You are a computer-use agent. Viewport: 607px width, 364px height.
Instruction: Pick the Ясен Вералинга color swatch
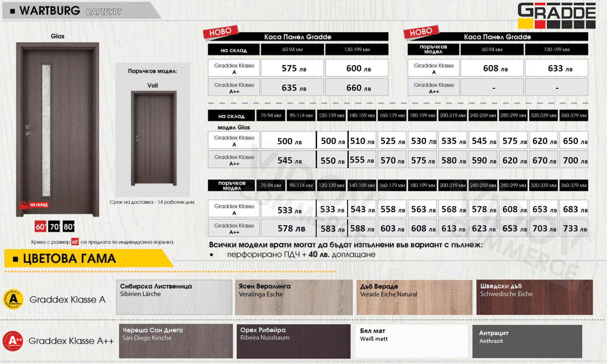294,297
